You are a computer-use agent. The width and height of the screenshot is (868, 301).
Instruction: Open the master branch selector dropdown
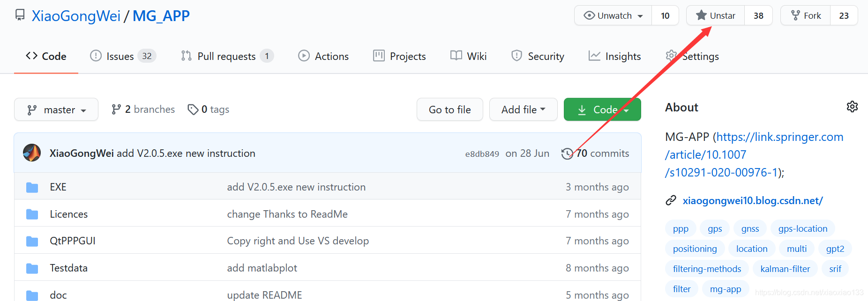pyautogui.click(x=56, y=110)
